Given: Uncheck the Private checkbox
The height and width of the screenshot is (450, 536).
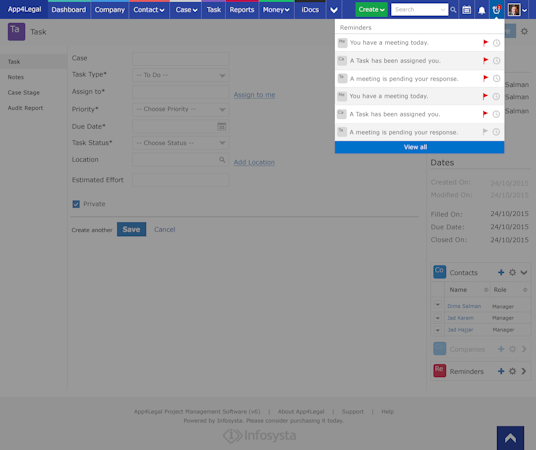Looking at the screenshot, I should pyautogui.click(x=76, y=204).
